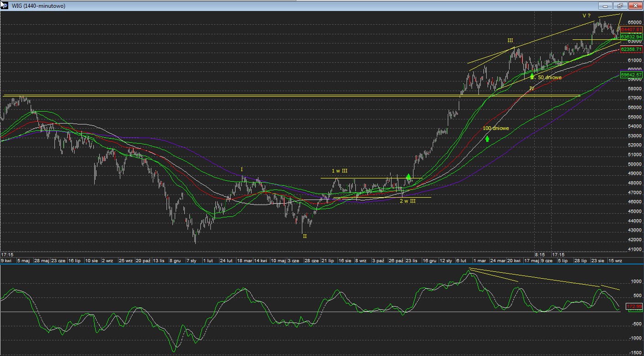Click the '18 mar' date axis label
The image size is (644, 356).
245,260
